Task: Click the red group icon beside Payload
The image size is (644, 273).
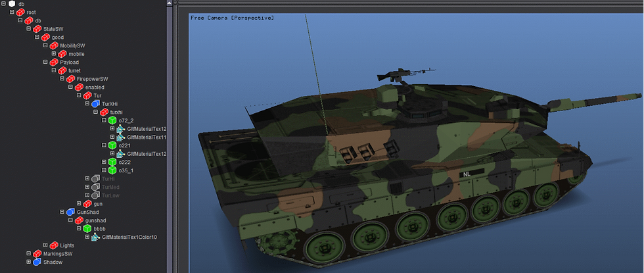Action: (53, 62)
